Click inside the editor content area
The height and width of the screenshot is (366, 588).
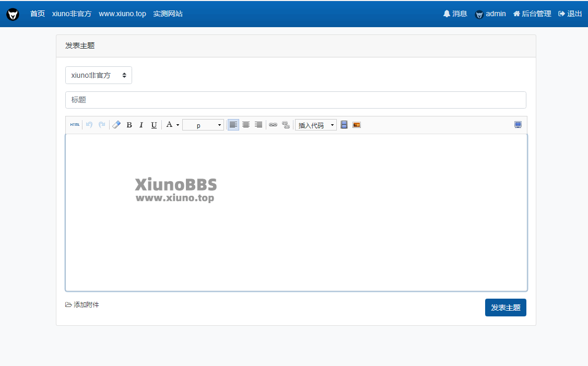click(x=296, y=212)
